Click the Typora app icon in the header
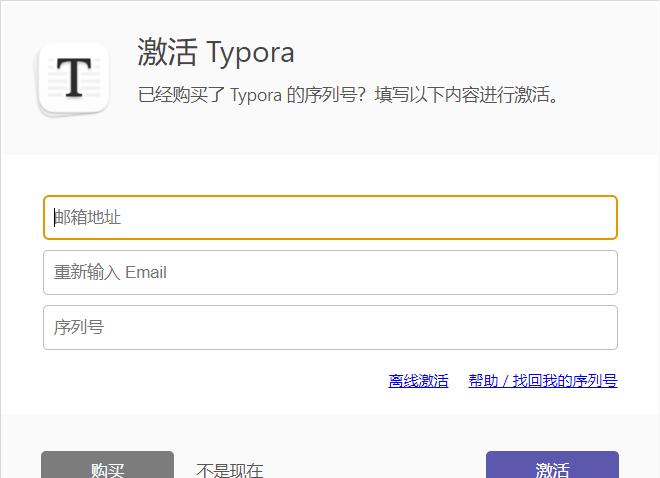Image resolution: width=660 pixels, height=478 pixels. (73, 78)
